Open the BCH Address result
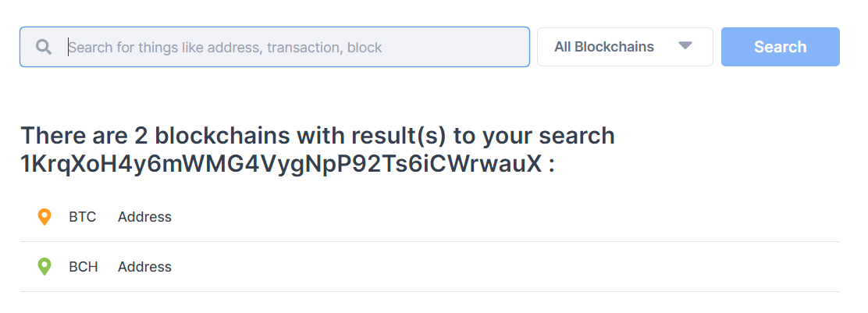868x313 pixels. click(429, 266)
